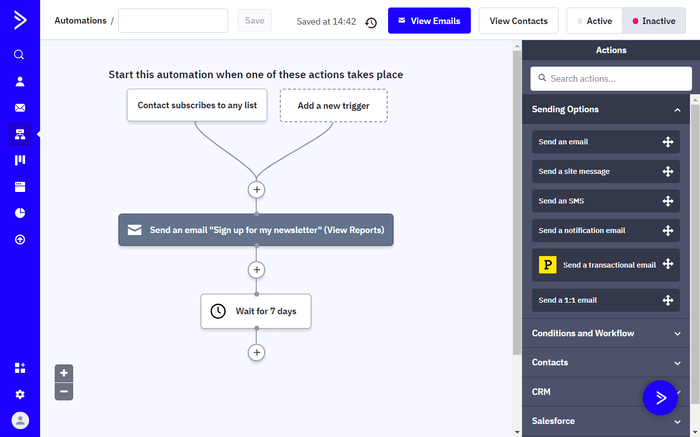
Task: Grab move handle for Send a site message
Action: [667, 171]
